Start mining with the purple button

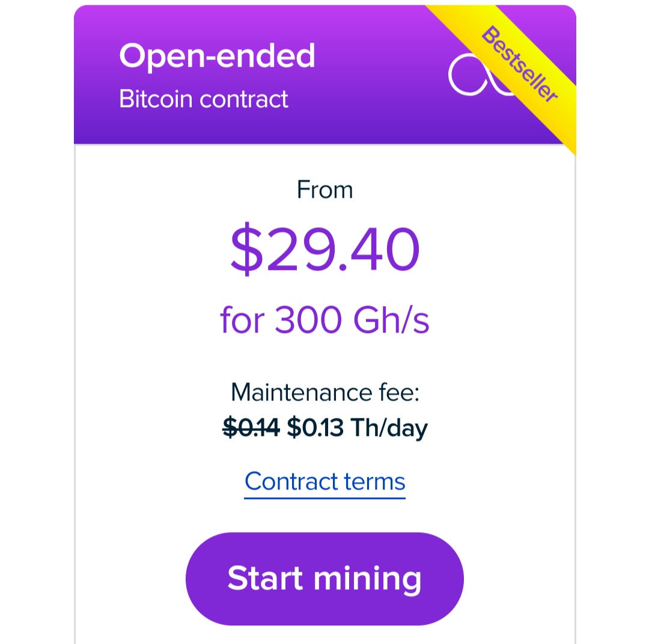[324, 578]
